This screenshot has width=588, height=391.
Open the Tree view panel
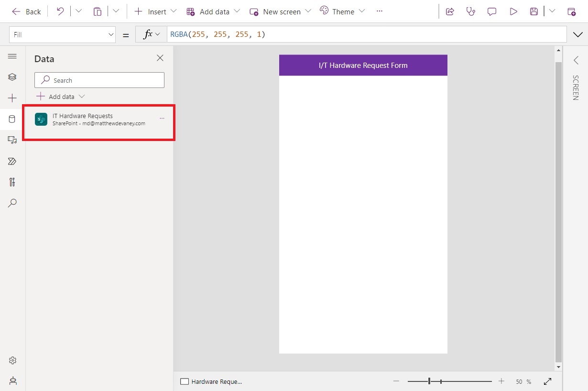[12, 76]
